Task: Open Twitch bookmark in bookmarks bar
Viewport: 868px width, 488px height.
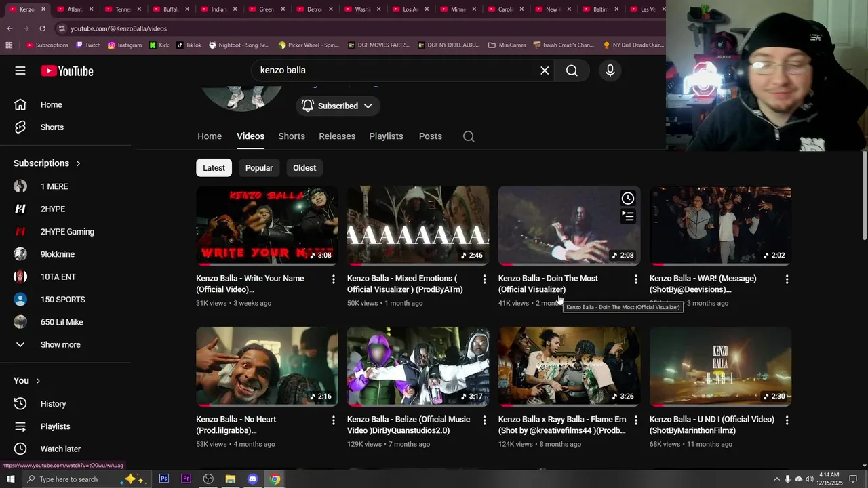Action: (x=88, y=45)
